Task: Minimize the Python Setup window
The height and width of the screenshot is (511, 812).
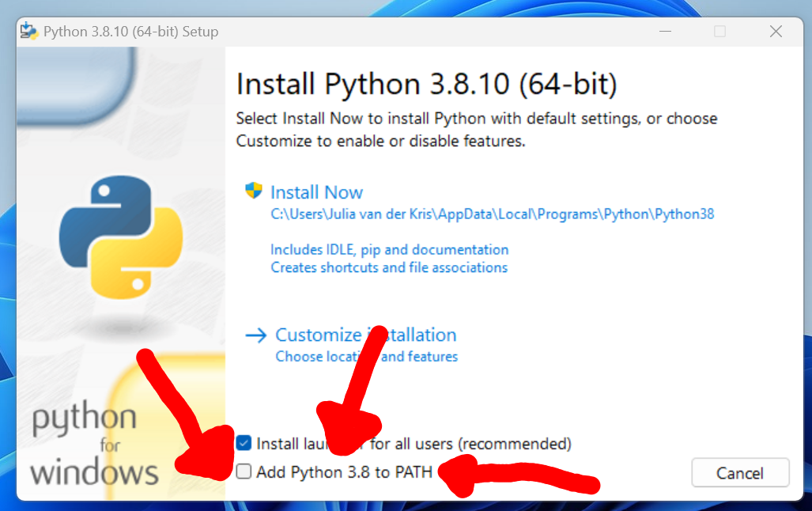Action: coord(666,32)
